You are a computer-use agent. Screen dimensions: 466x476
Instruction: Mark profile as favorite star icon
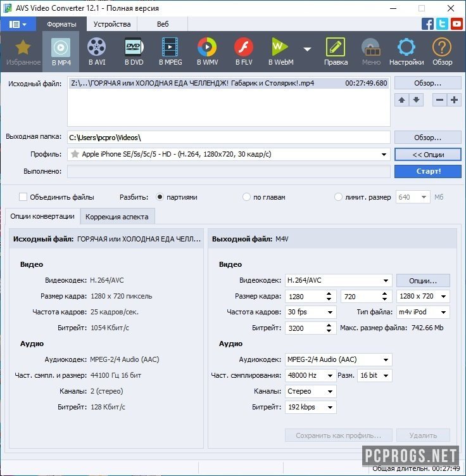pyautogui.click(x=75, y=154)
